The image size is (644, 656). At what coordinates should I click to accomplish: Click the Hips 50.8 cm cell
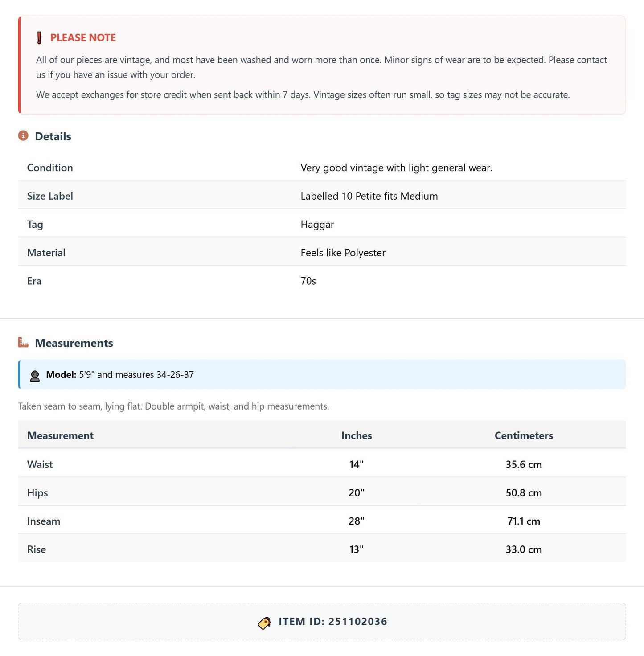click(524, 493)
